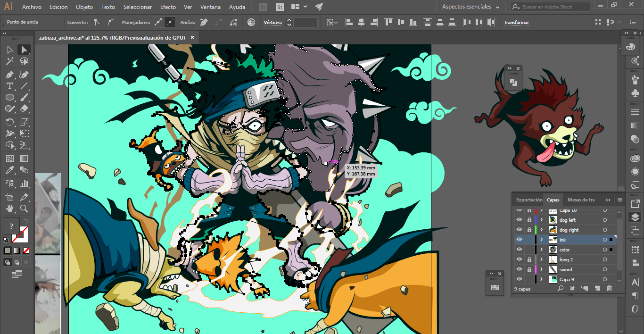Viewport: 644px width, 334px height.
Task: Select the Direct Selection tool
Action: [x=24, y=50]
